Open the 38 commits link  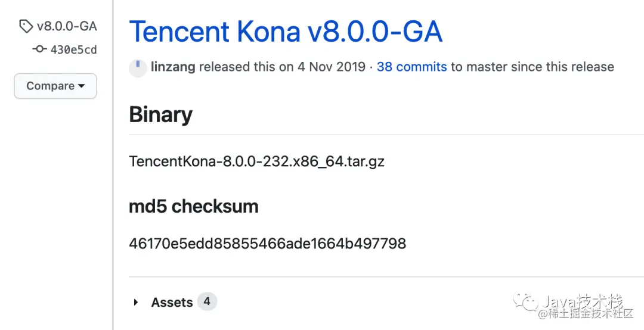click(x=411, y=67)
